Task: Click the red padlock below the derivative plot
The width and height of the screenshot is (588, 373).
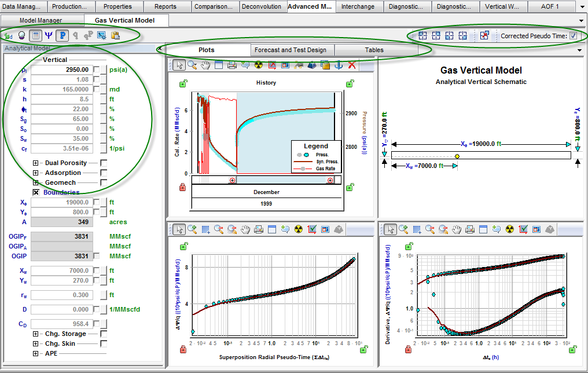Action: point(409,349)
